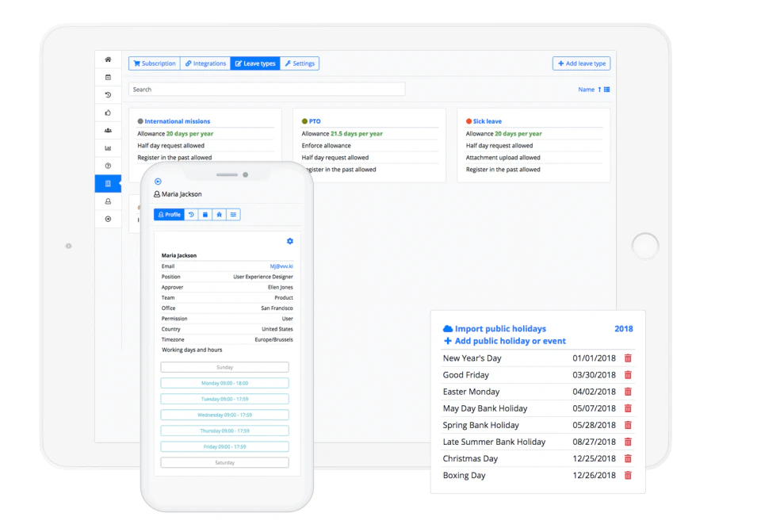Open the Home dashboard icon in sidebar
This screenshot has height=532, width=761.
tap(108, 59)
